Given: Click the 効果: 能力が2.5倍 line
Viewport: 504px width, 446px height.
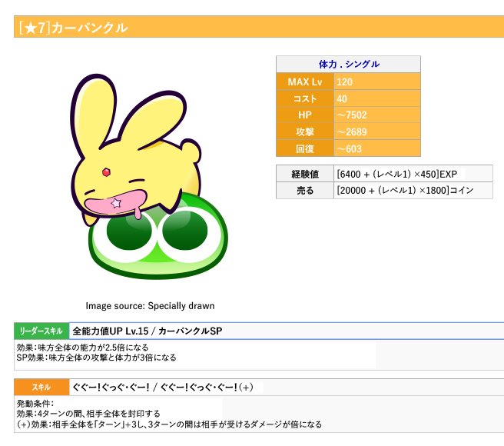Looking at the screenshot, I should pyautogui.click(x=83, y=348).
